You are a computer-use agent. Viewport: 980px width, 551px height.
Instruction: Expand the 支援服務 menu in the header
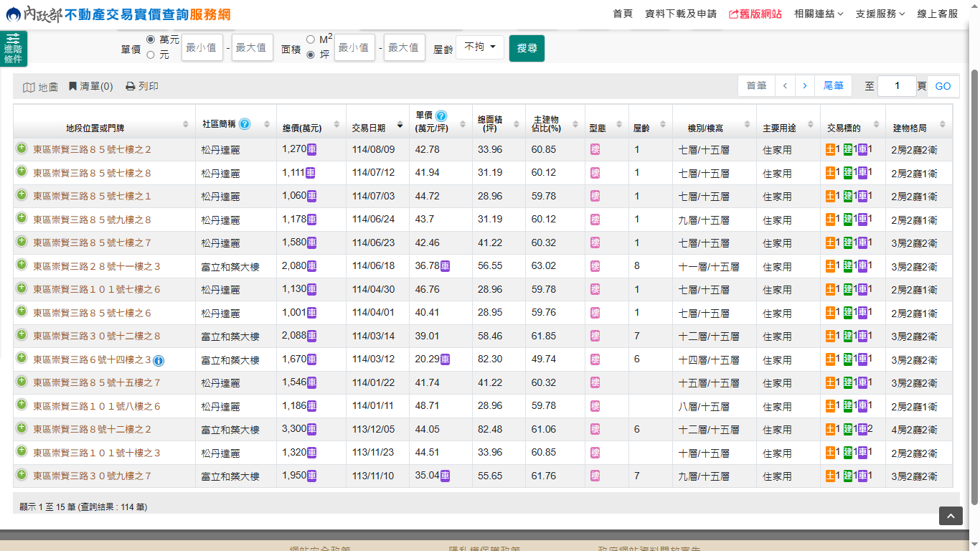(880, 14)
